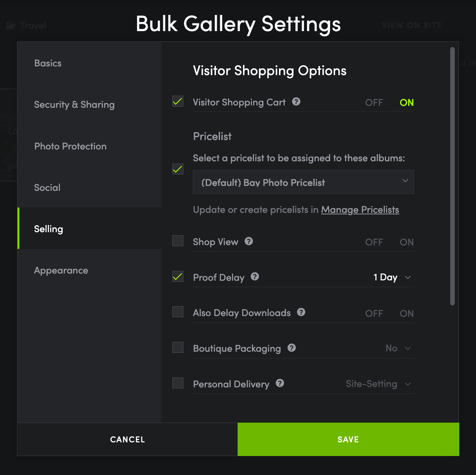Screen dimensions: 476x475
Task: Click the Travel folder icon in background
Action: pos(11,25)
